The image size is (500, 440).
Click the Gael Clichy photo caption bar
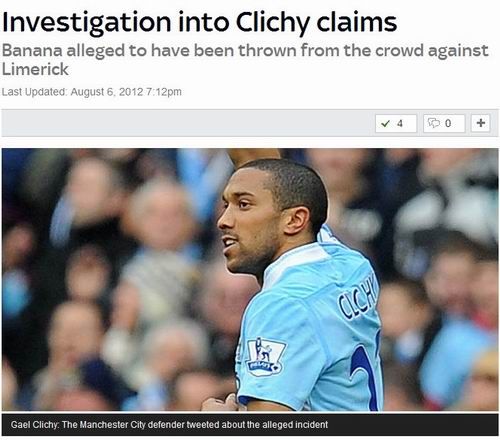[250, 425]
